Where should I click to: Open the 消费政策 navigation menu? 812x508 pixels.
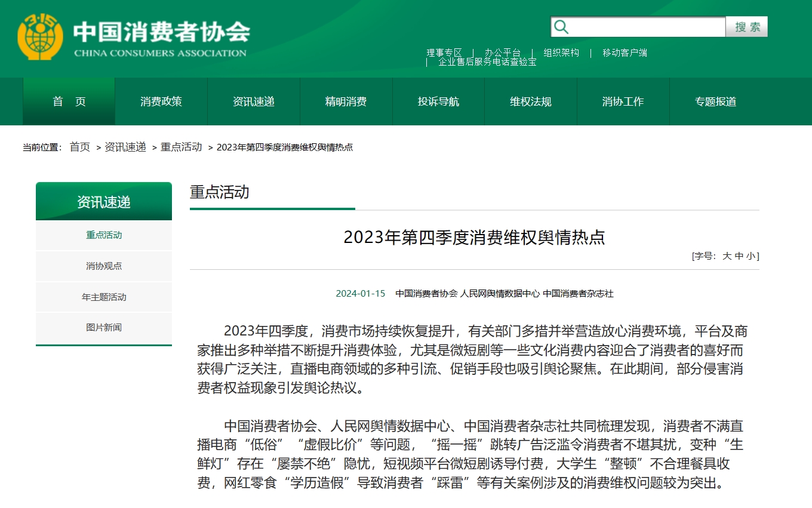(x=161, y=101)
